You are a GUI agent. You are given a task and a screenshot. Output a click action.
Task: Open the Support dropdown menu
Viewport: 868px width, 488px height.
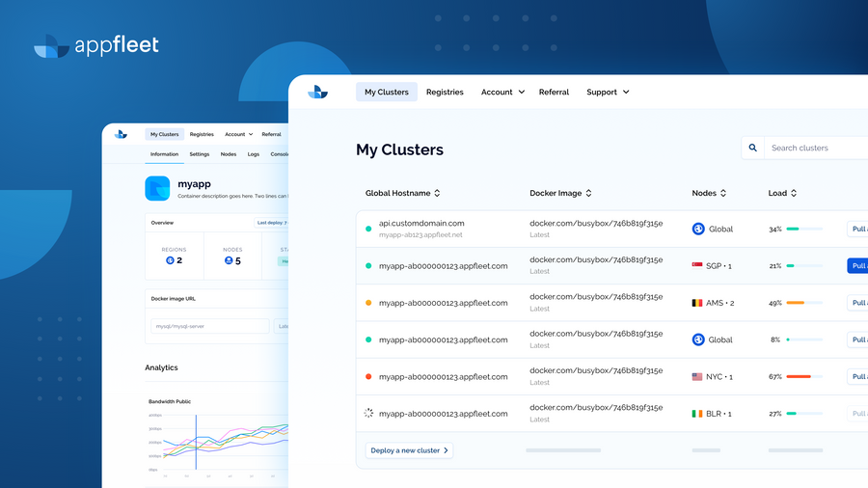[x=608, y=92]
